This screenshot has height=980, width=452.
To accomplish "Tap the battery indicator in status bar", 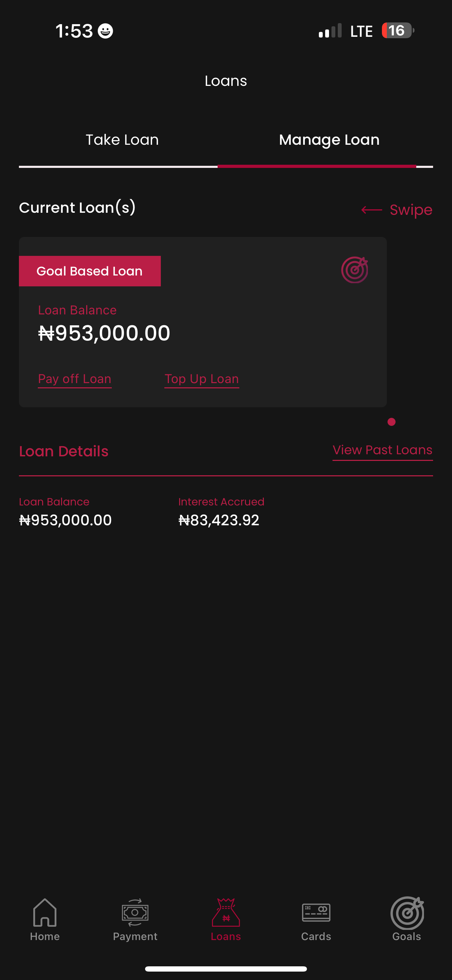I will click(x=398, y=31).
